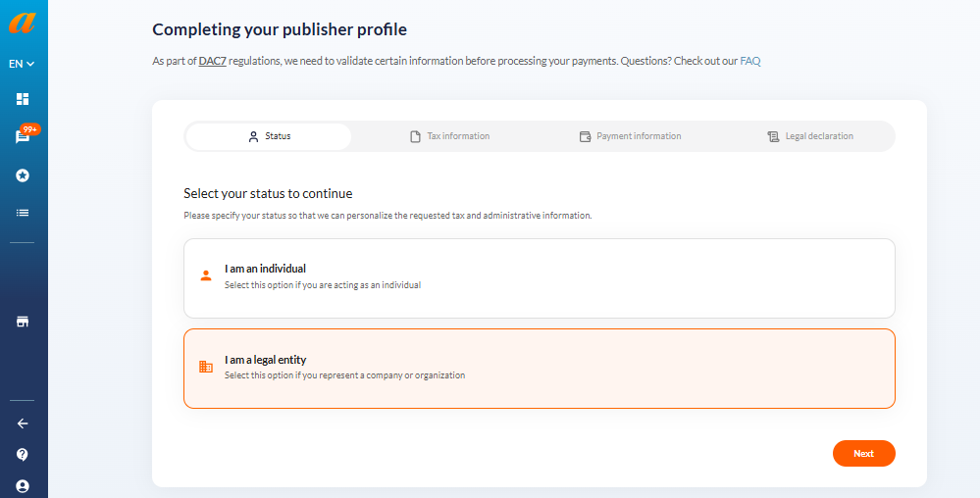Open the user account icon
Image resolution: width=980 pixels, height=498 pixels.
[x=23, y=485]
